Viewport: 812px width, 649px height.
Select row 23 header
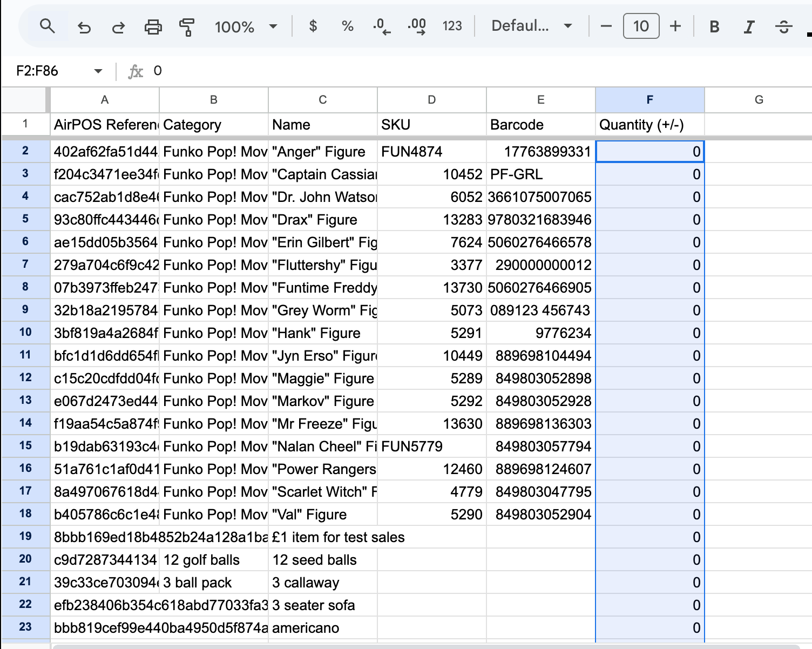point(25,627)
